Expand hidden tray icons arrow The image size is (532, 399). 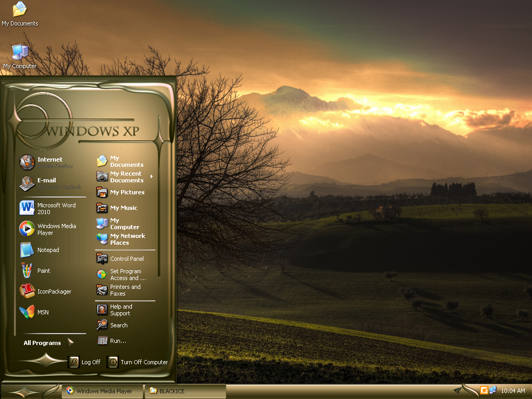[458, 390]
